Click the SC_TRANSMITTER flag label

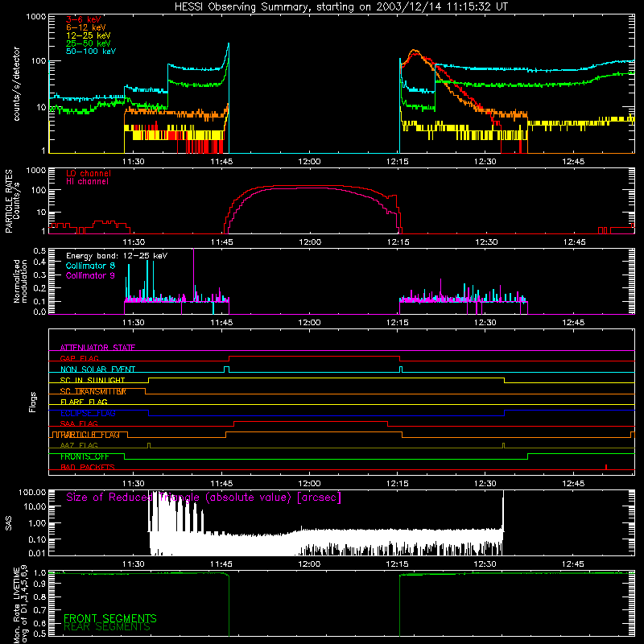[x=93, y=391]
